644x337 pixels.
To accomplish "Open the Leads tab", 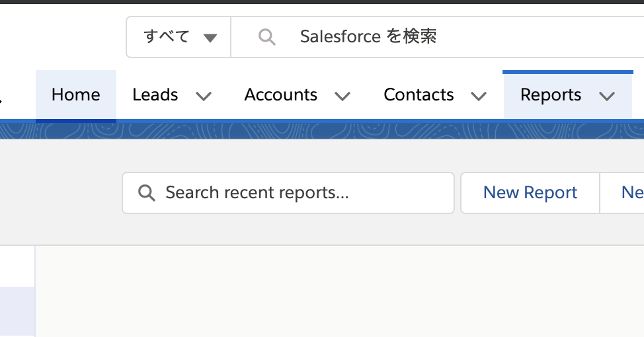I will (155, 95).
